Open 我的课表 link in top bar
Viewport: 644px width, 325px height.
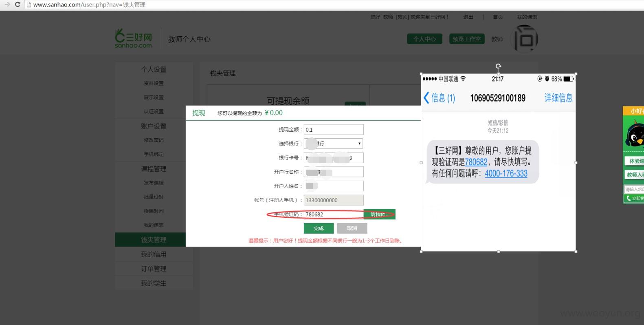(527, 17)
